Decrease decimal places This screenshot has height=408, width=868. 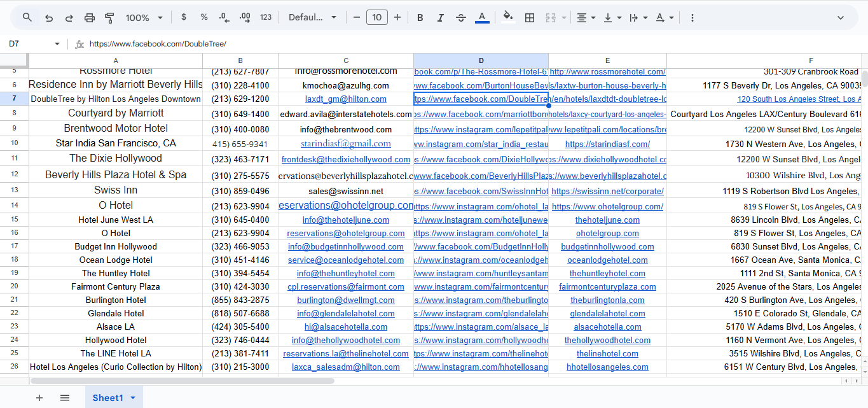223,17
